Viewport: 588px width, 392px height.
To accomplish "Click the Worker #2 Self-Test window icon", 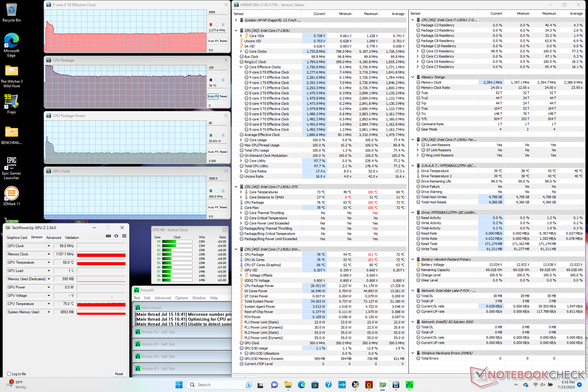I will point(138,332).
